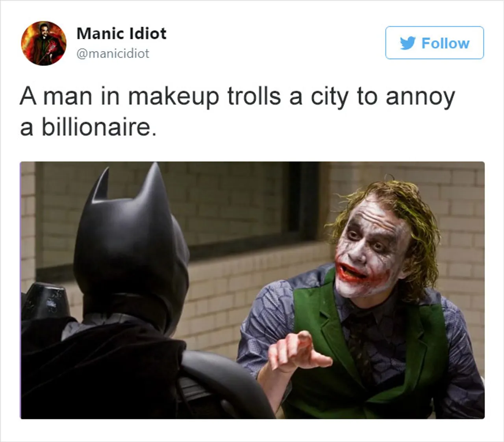Click the word "Follow" label on the button
This screenshot has height=442, width=504.
click(x=445, y=43)
